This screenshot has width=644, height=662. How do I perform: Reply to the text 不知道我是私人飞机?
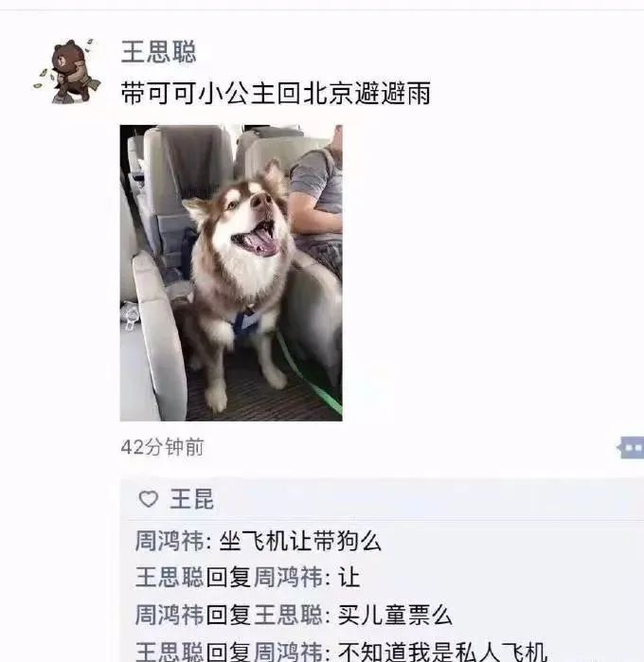coord(442,652)
